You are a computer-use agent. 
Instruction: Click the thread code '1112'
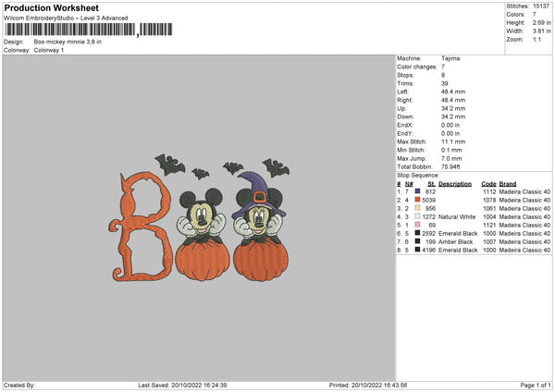[x=489, y=191]
